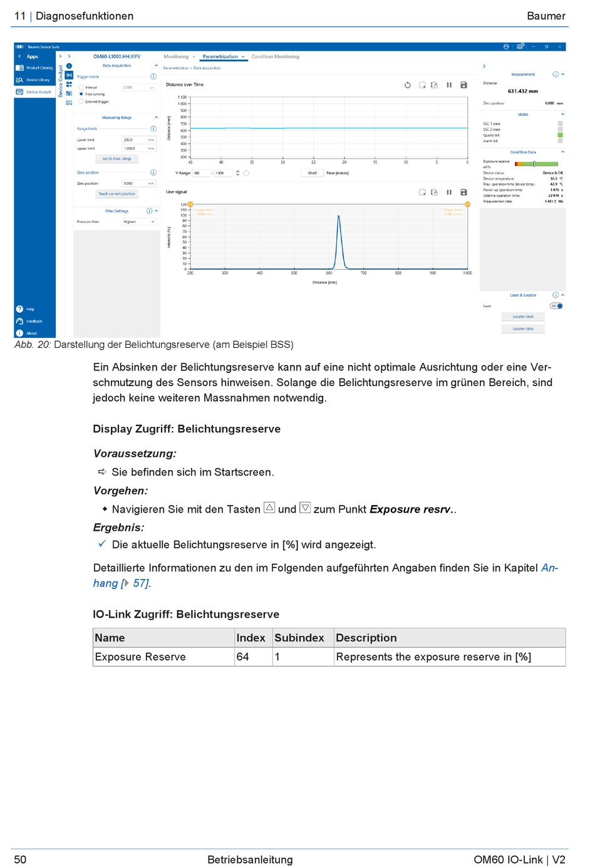Click Teach current position button
This screenshot has width=595, height=868.
point(117,194)
